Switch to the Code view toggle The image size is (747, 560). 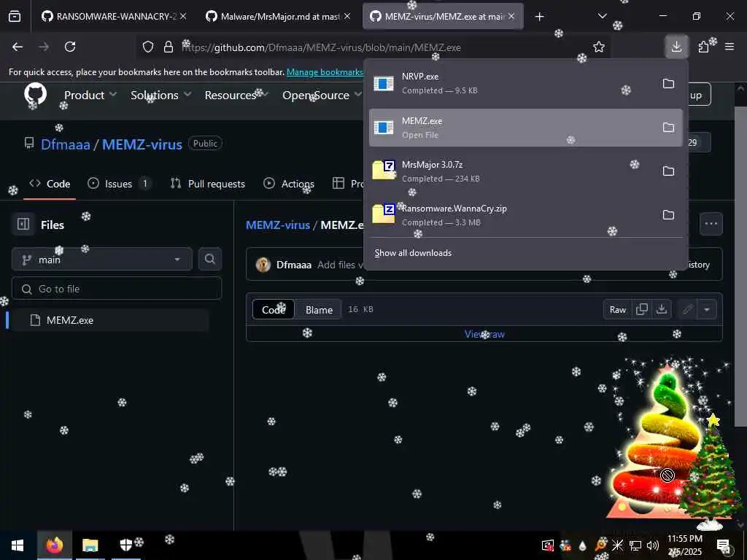point(274,309)
